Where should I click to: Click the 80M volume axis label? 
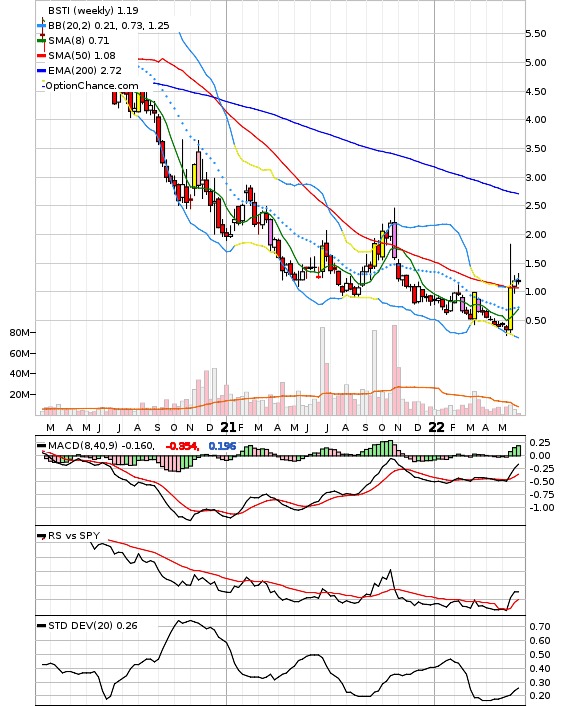click(x=19, y=333)
